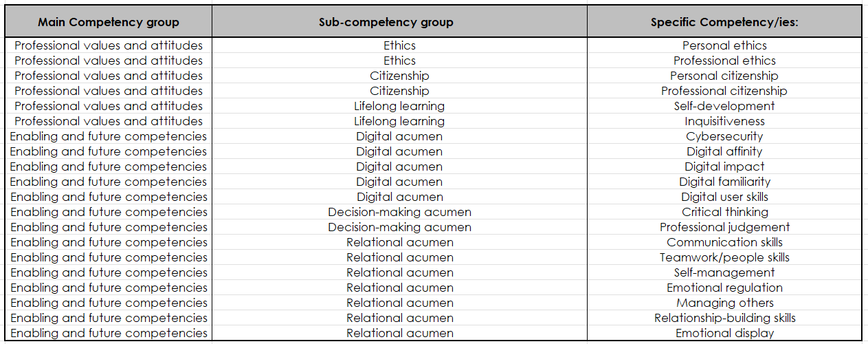Screen dimensions: 868x344
Task: Click the Teamwork/people skills cell
Action: click(724, 257)
